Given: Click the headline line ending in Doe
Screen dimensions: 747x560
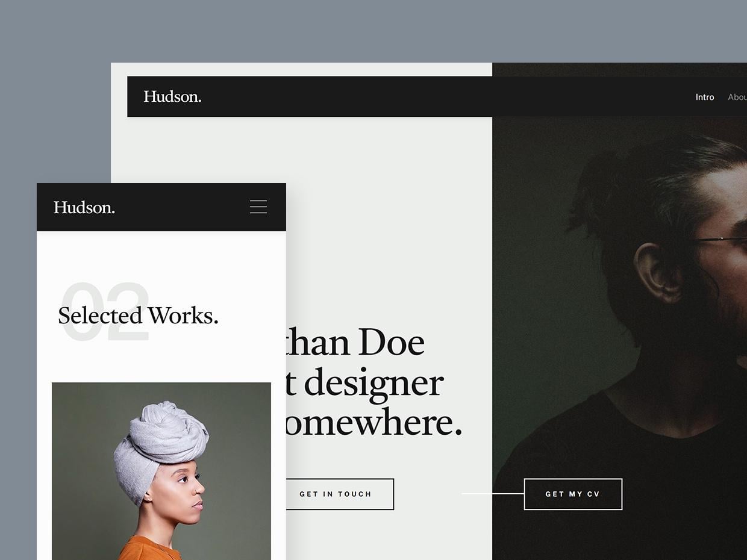Looking at the screenshot, I should pyautogui.click(x=355, y=342).
